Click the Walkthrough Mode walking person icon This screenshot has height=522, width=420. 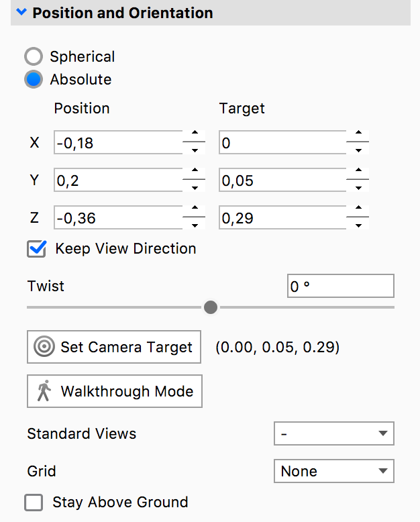tap(44, 391)
